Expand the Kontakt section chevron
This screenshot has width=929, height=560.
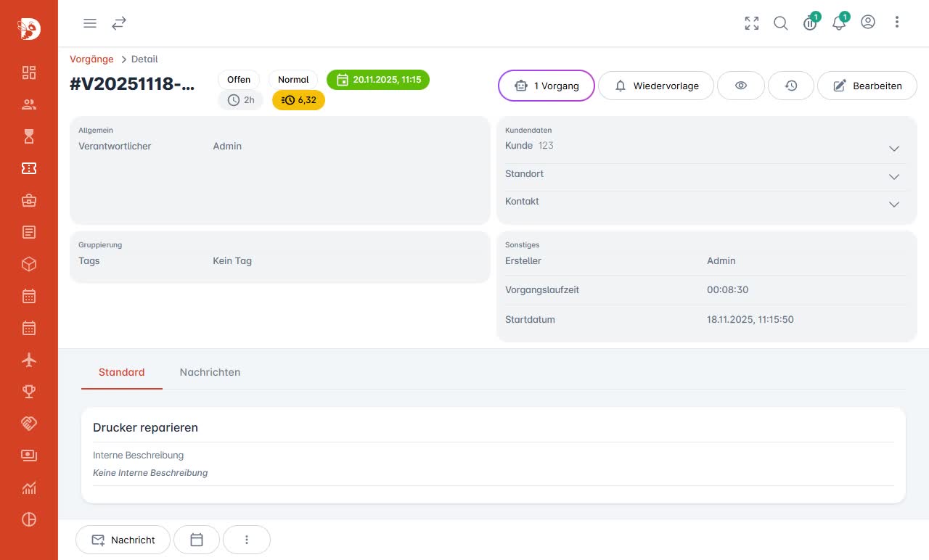click(894, 205)
